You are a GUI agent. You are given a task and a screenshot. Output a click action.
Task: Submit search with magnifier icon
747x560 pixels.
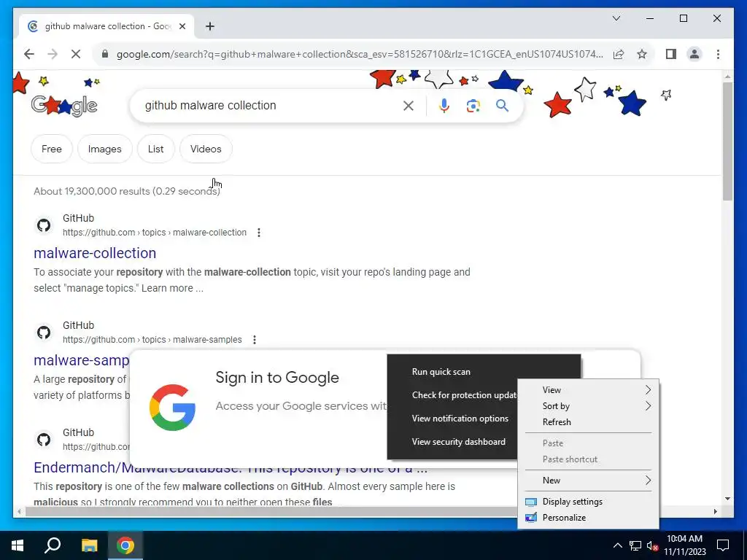502,106
